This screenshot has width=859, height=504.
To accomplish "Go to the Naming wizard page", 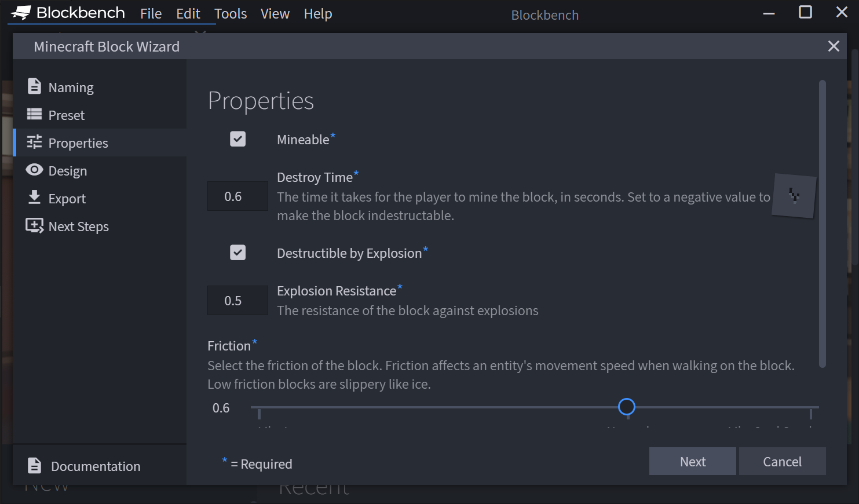I will tap(100, 87).
